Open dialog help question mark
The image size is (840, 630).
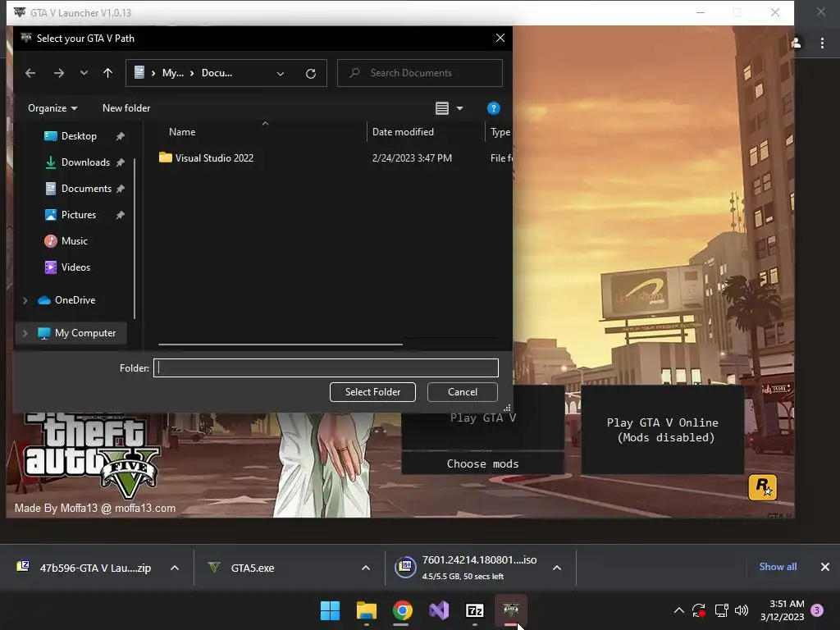click(493, 108)
